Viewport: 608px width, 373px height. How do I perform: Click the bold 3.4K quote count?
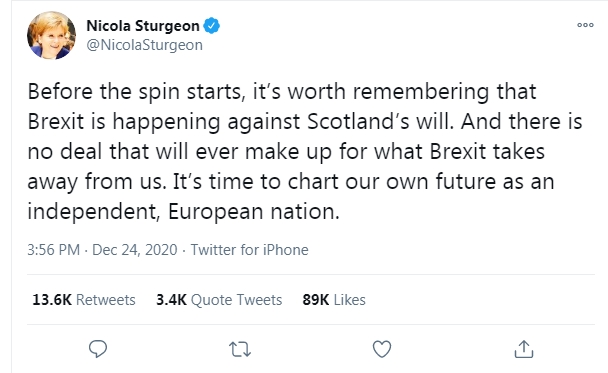point(171,300)
